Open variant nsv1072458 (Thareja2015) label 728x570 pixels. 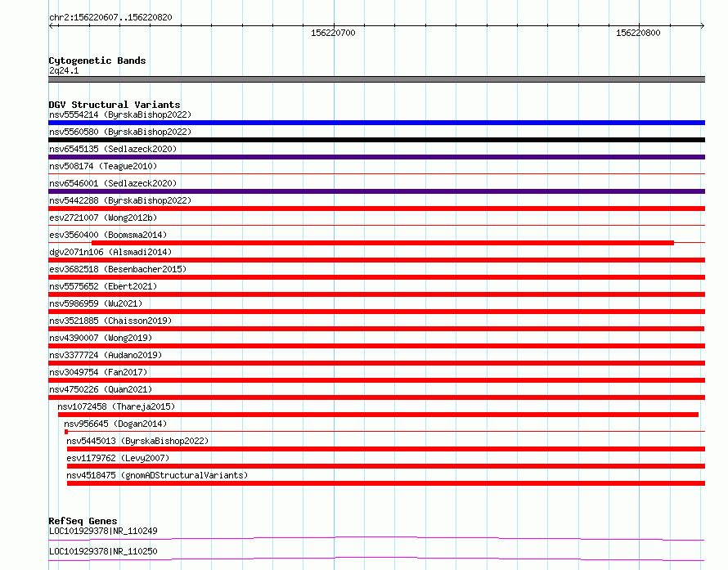tap(116, 406)
